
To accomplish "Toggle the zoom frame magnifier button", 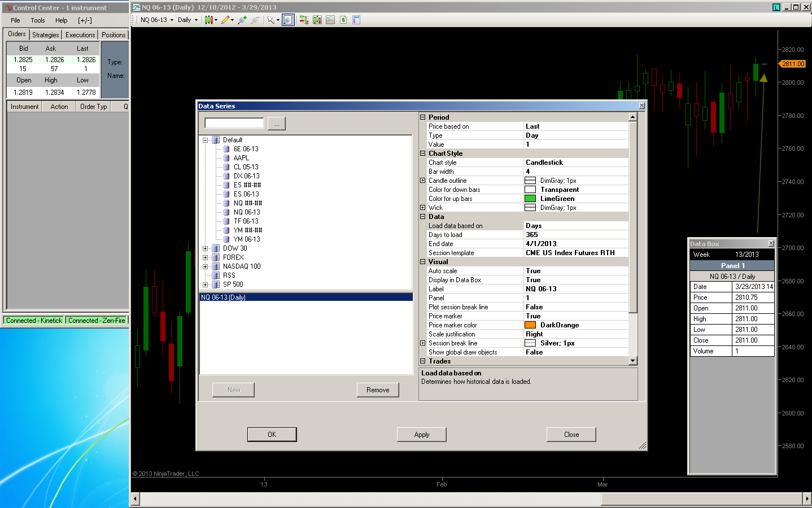I will (288, 20).
